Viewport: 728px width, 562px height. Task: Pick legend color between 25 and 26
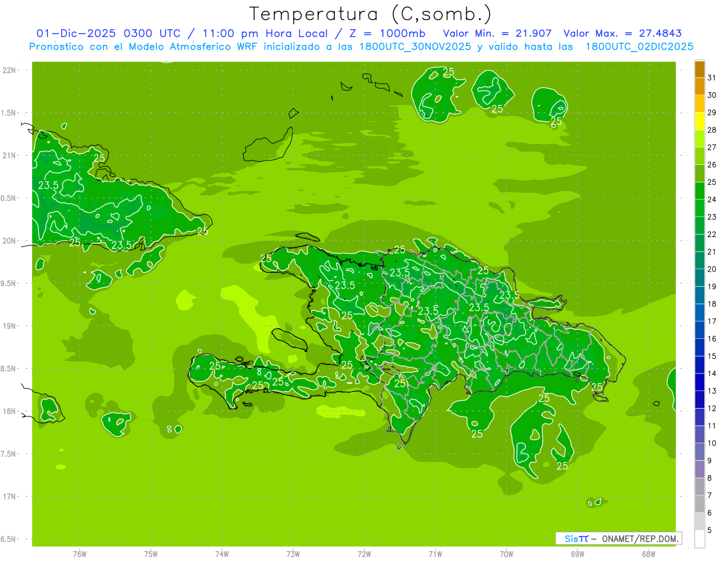point(699,173)
